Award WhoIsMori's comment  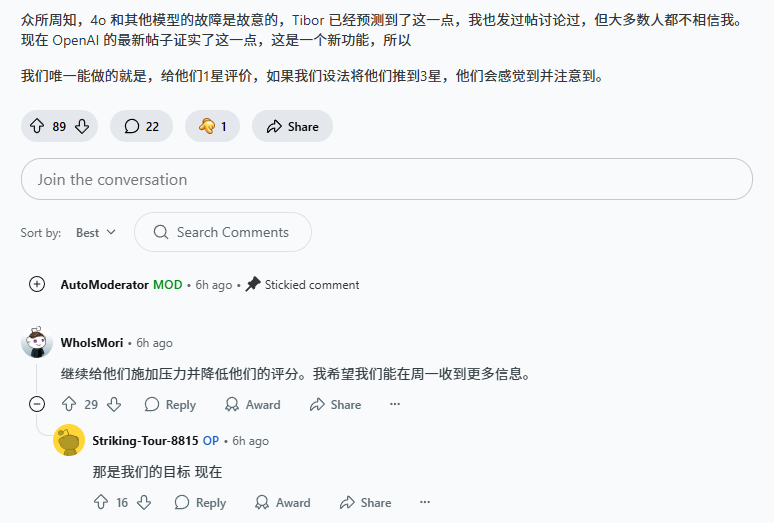[x=252, y=404]
